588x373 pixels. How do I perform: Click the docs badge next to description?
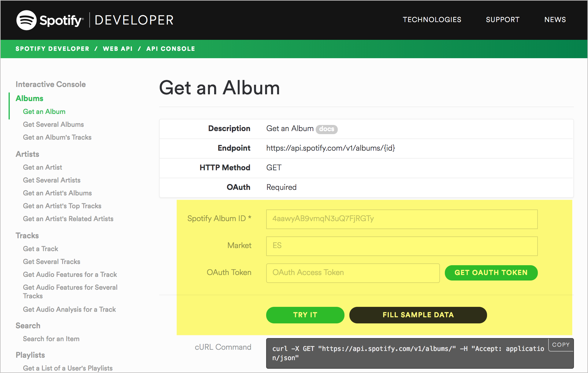[326, 129]
